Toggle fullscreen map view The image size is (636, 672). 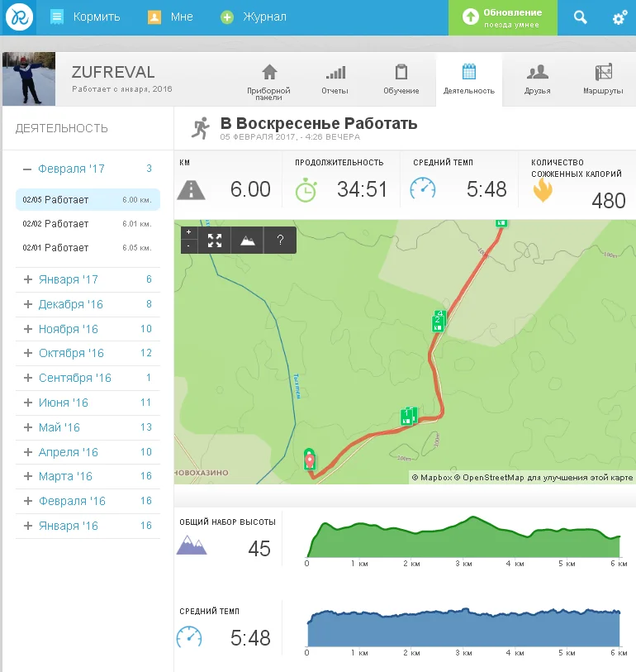coord(214,241)
